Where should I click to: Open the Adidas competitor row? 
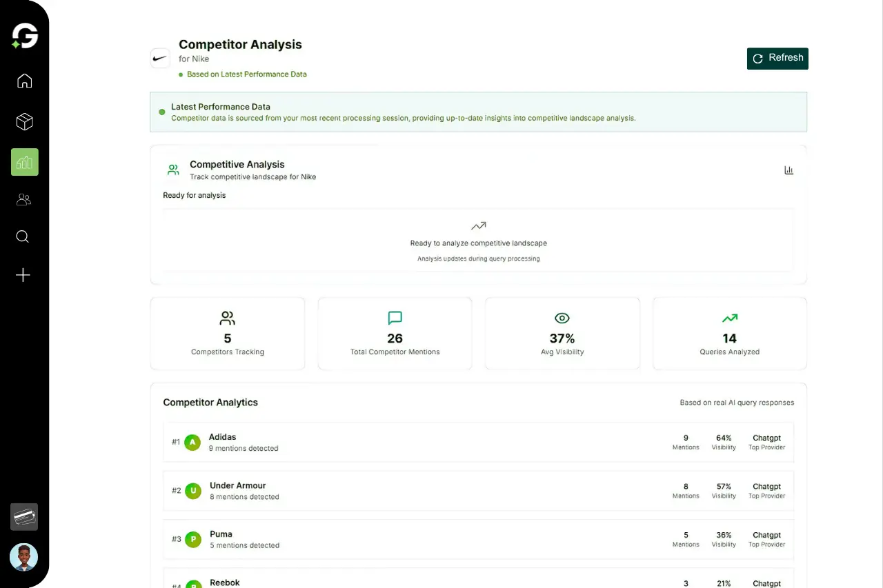point(478,442)
